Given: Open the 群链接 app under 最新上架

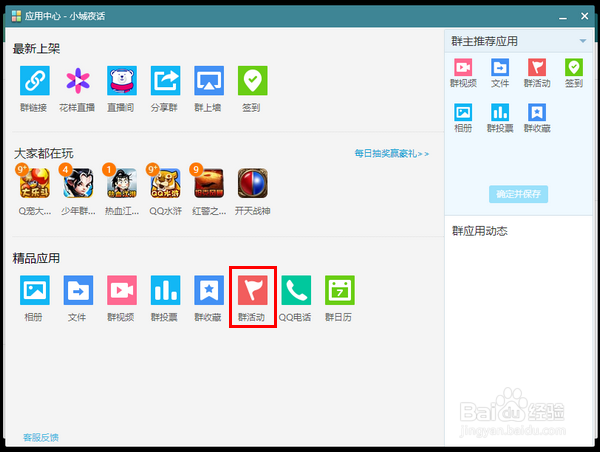Looking at the screenshot, I should [34, 81].
